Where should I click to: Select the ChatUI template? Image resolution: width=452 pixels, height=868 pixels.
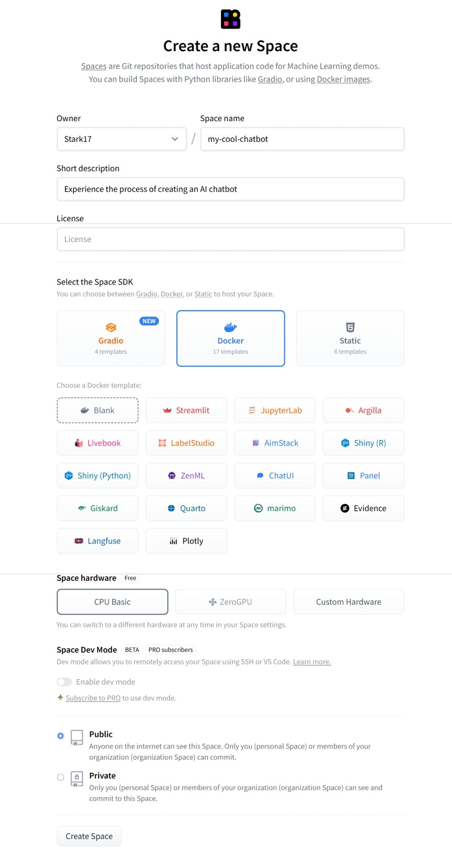[275, 475]
